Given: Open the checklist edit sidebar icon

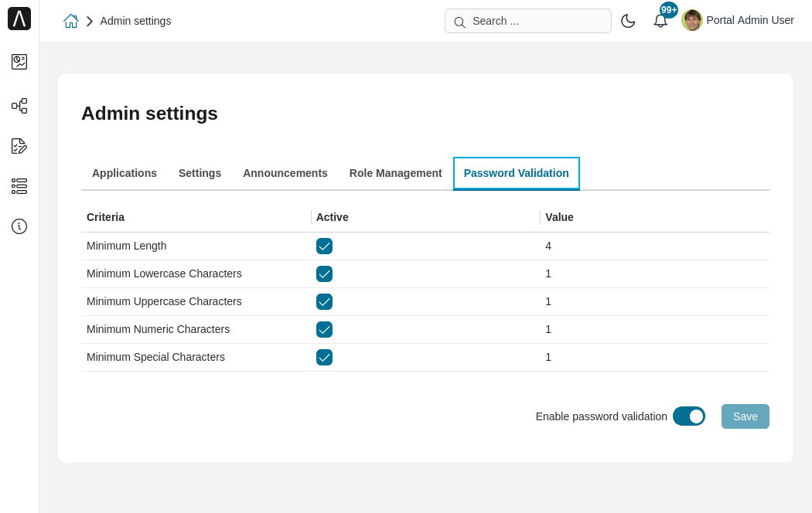Looking at the screenshot, I should (19, 146).
